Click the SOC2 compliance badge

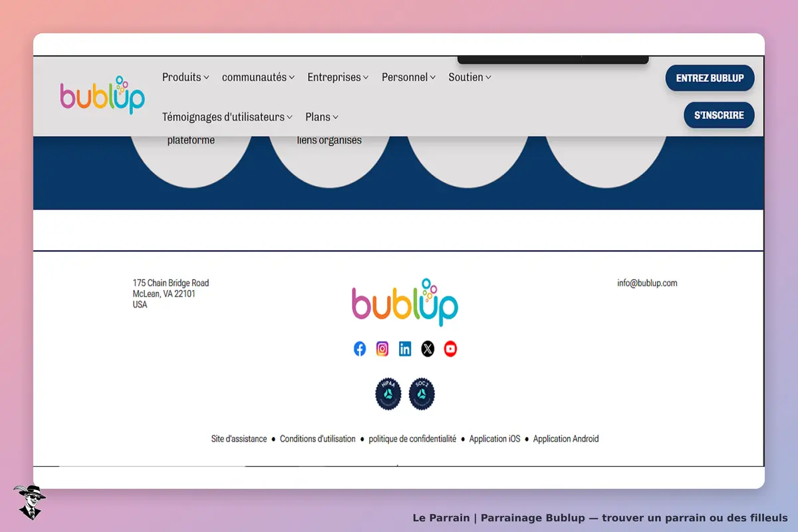(x=422, y=394)
